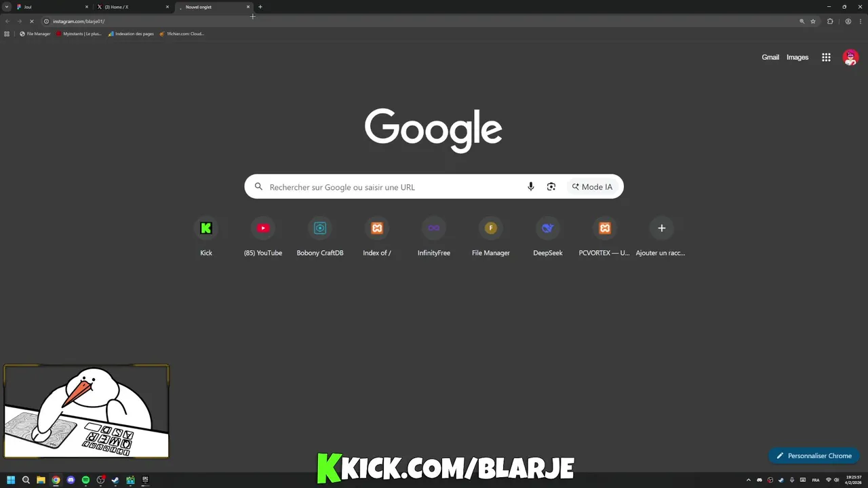Close the Joul tab
This screenshot has width=868, height=488.
click(x=87, y=7)
